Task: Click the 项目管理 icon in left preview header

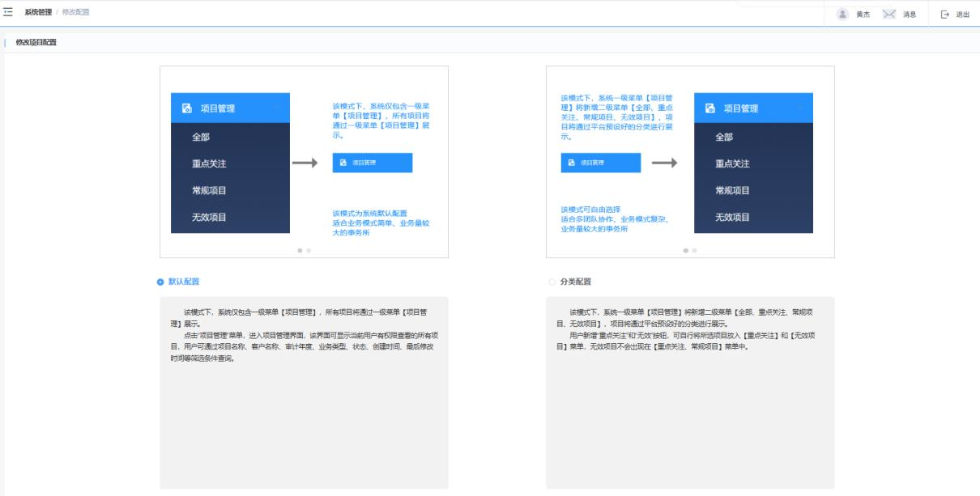Action: (x=187, y=108)
